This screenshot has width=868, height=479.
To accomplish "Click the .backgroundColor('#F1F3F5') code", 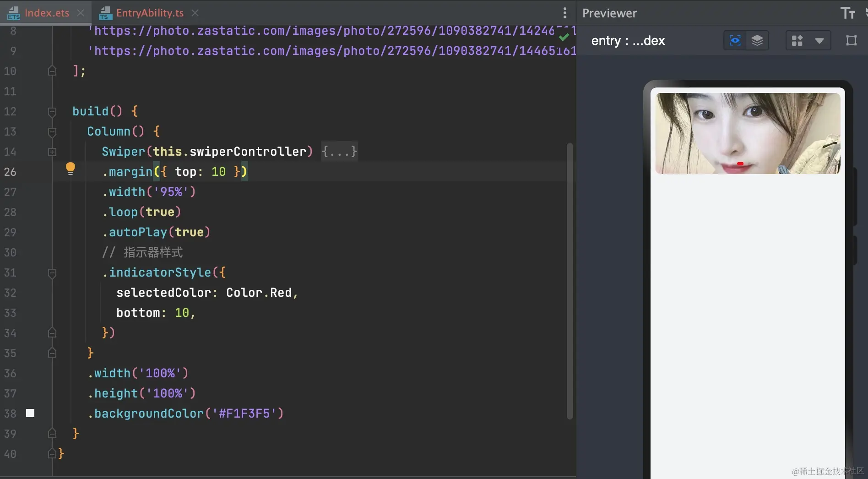I will [186, 414].
